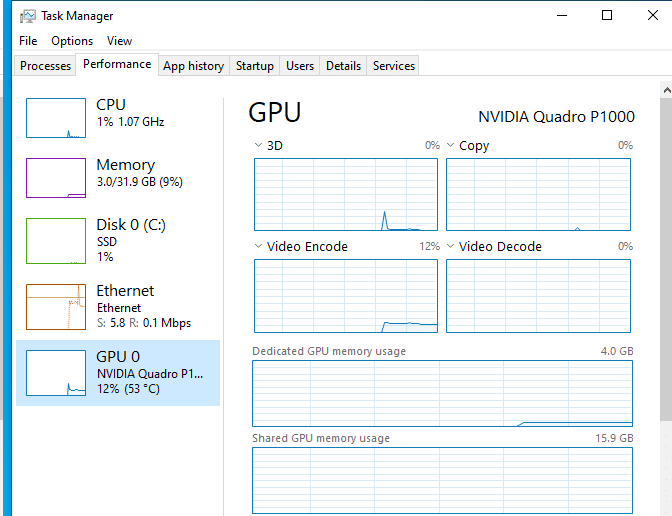The height and width of the screenshot is (516, 672).
Task: Open Disk 0 (C:) performance graph
Action: [x=56, y=241]
